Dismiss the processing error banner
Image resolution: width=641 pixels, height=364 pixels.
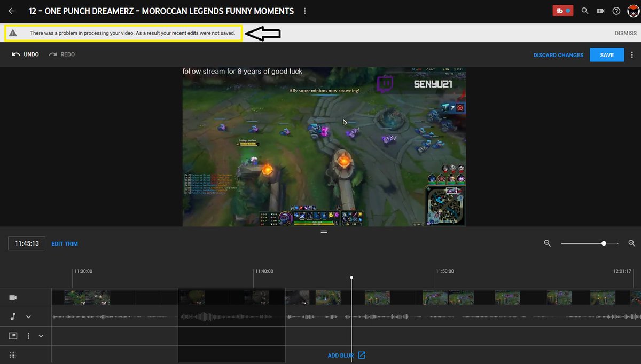click(x=626, y=33)
